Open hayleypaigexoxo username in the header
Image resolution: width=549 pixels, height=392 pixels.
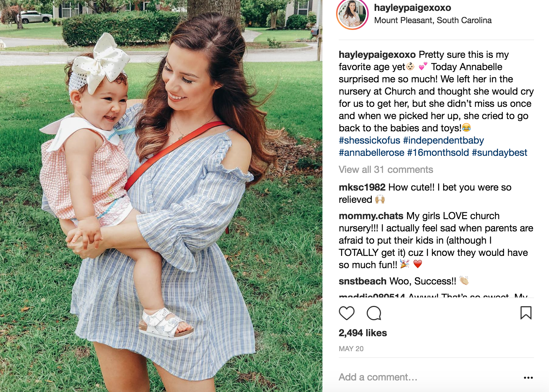click(413, 7)
